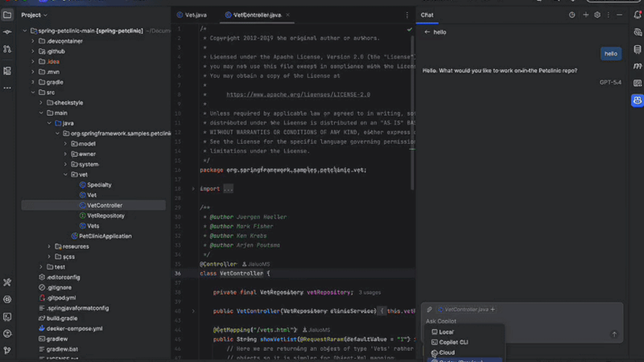Select build.gradle in project tree
Image resolution: width=644 pixels, height=362 pixels.
pos(62,318)
